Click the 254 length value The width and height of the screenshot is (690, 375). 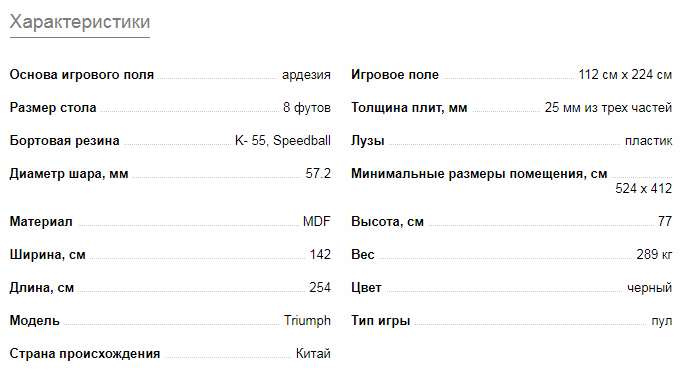pyautogui.click(x=320, y=287)
